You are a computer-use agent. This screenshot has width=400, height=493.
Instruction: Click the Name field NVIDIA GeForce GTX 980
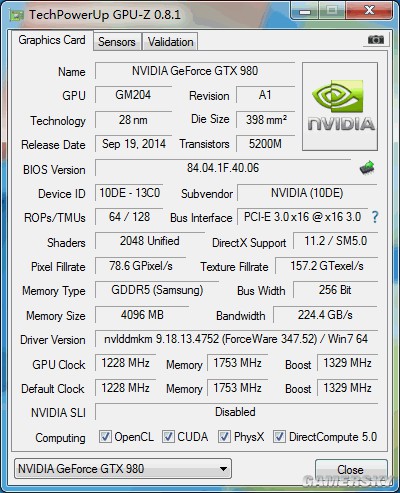(195, 71)
